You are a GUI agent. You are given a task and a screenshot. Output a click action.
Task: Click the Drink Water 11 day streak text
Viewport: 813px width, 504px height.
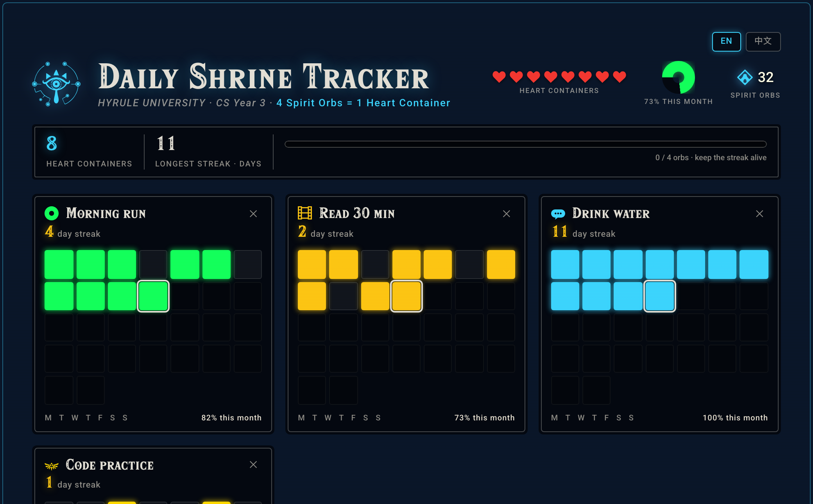pos(584,232)
